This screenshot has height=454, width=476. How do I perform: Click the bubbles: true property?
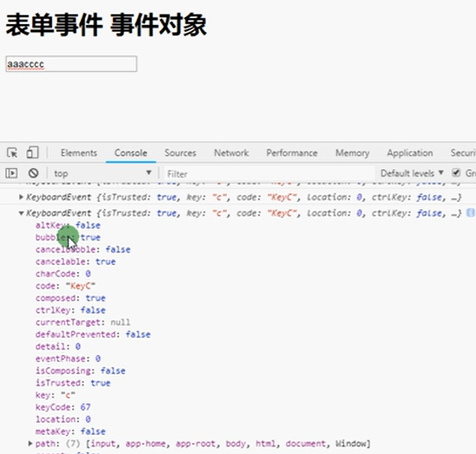pos(67,237)
